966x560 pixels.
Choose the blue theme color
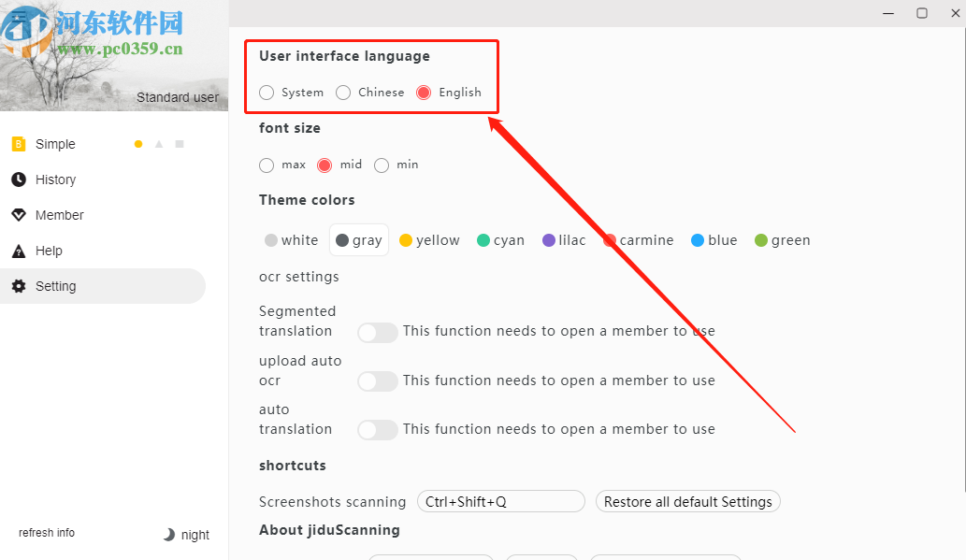pyautogui.click(x=698, y=240)
